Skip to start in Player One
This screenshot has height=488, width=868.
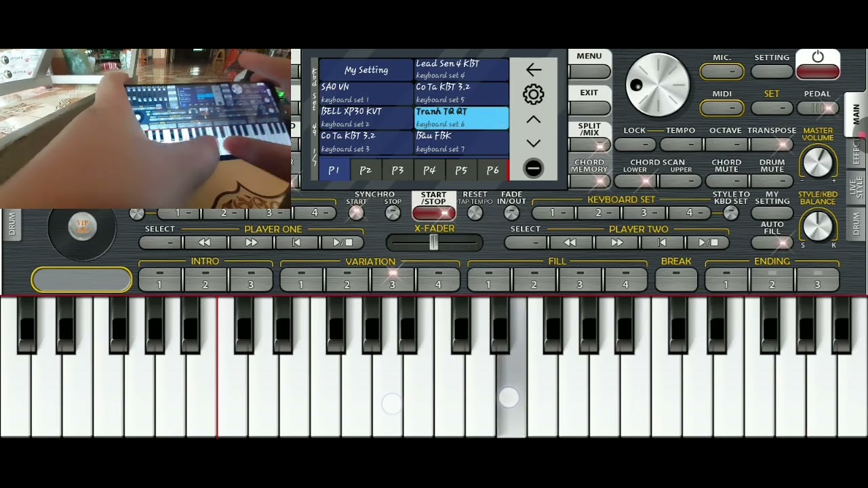296,242
